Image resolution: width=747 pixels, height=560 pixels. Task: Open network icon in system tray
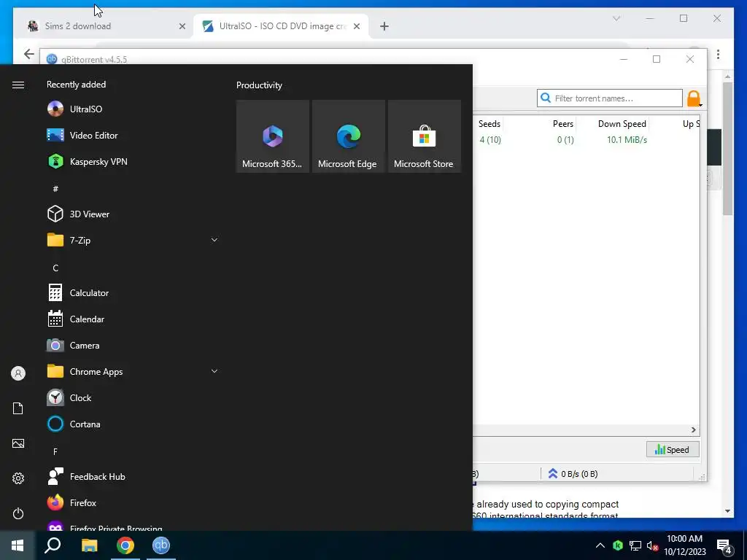click(x=635, y=545)
